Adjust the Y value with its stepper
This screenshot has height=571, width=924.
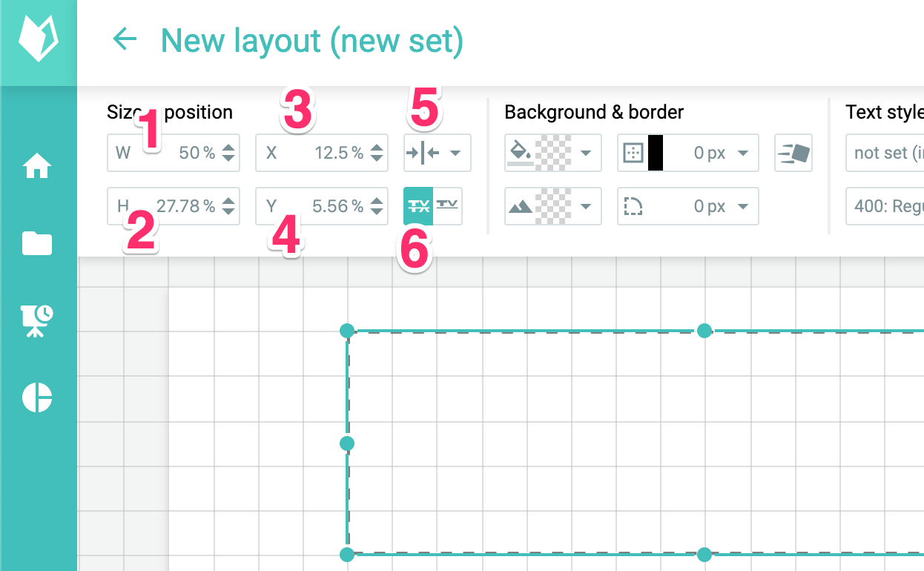pyautogui.click(x=377, y=206)
